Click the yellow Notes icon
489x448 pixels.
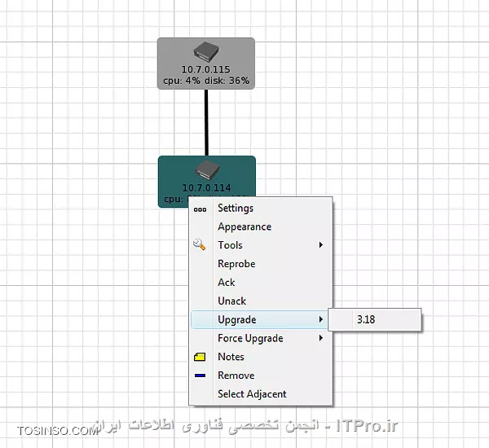click(x=200, y=357)
